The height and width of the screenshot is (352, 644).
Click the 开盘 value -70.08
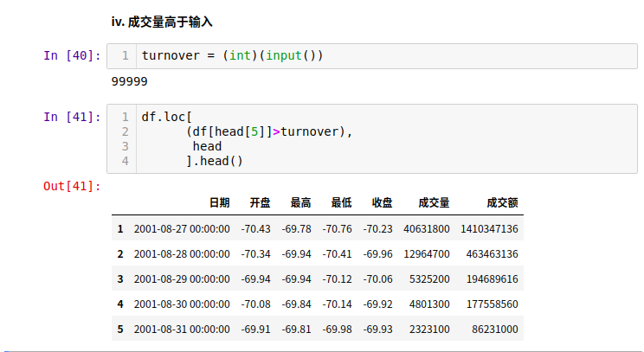(x=256, y=304)
